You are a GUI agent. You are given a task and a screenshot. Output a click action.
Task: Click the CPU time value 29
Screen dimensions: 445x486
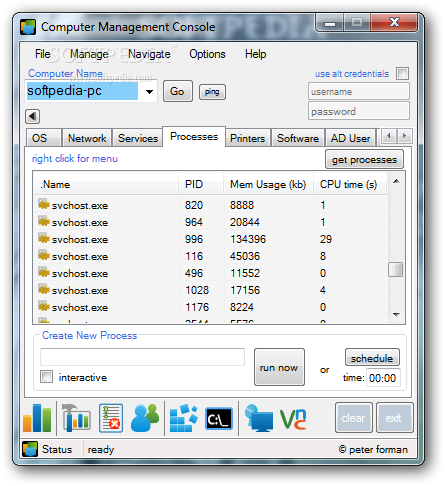[326, 239]
